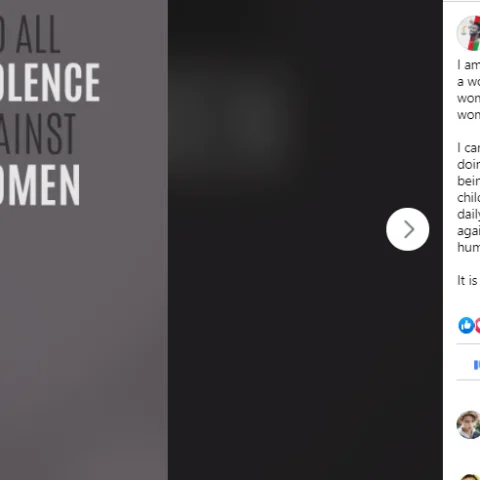Click the post text line starting with "hum"

click(x=469, y=247)
